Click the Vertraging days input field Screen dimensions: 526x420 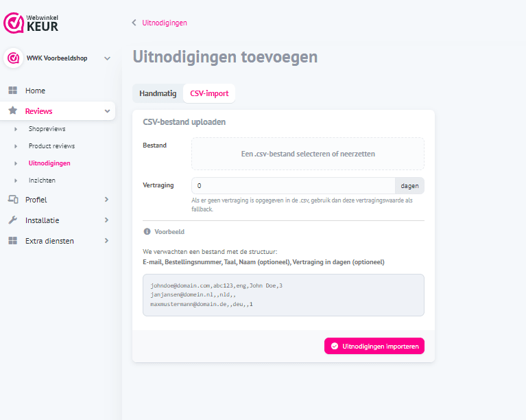tap(293, 186)
